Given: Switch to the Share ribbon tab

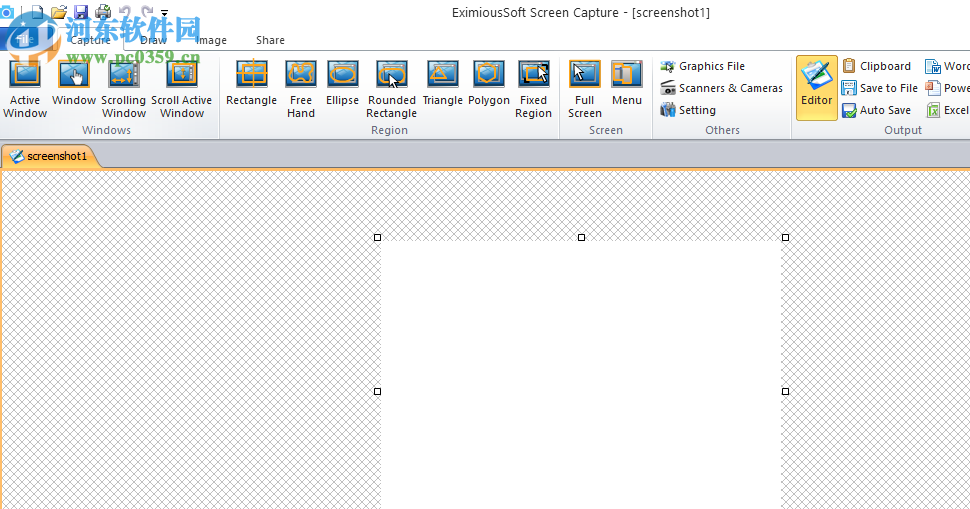Looking at the screenshot, I should click(x=270, y=40).
